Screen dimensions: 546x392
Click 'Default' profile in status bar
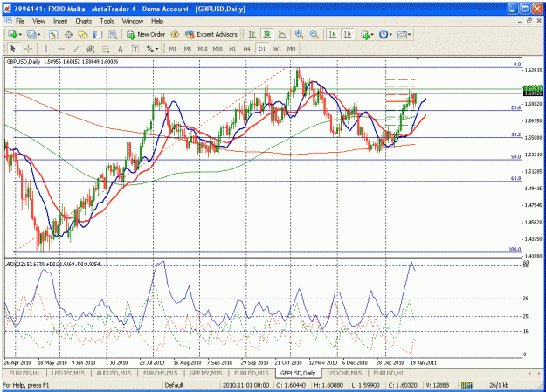174,385
